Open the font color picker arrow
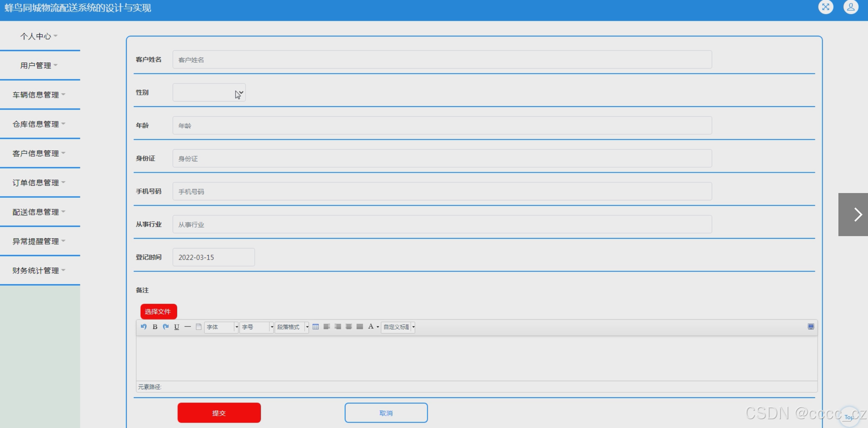This screenshot has width=868, height=428. click(x=378, y=327)
